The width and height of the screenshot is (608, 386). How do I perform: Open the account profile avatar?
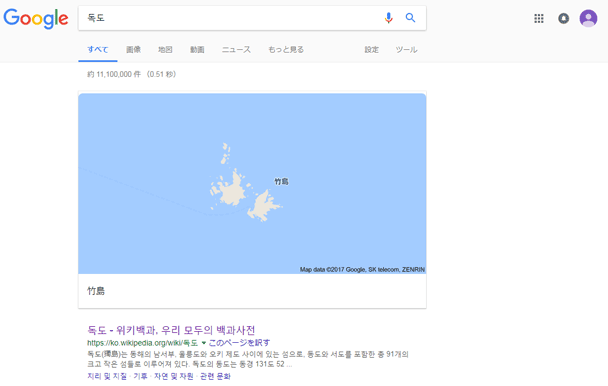point(588,18)
